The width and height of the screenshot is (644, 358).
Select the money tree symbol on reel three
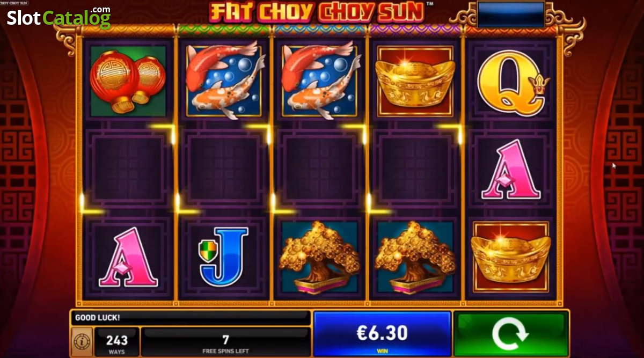320,257
